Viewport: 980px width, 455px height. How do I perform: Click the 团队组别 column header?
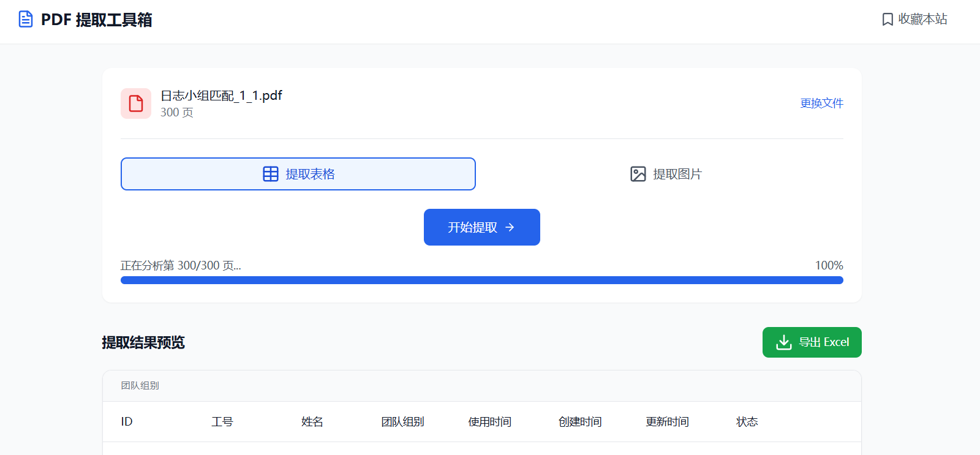click(x=403, y=422)
